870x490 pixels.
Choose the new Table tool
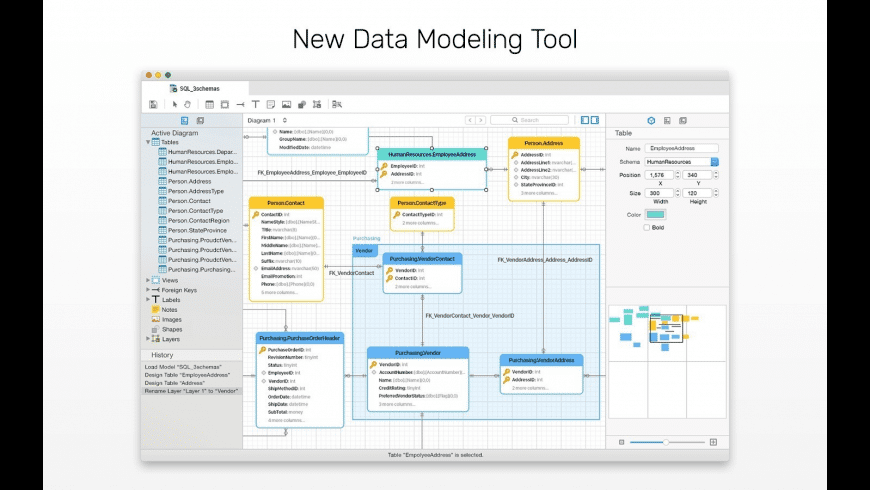(209, 104)
